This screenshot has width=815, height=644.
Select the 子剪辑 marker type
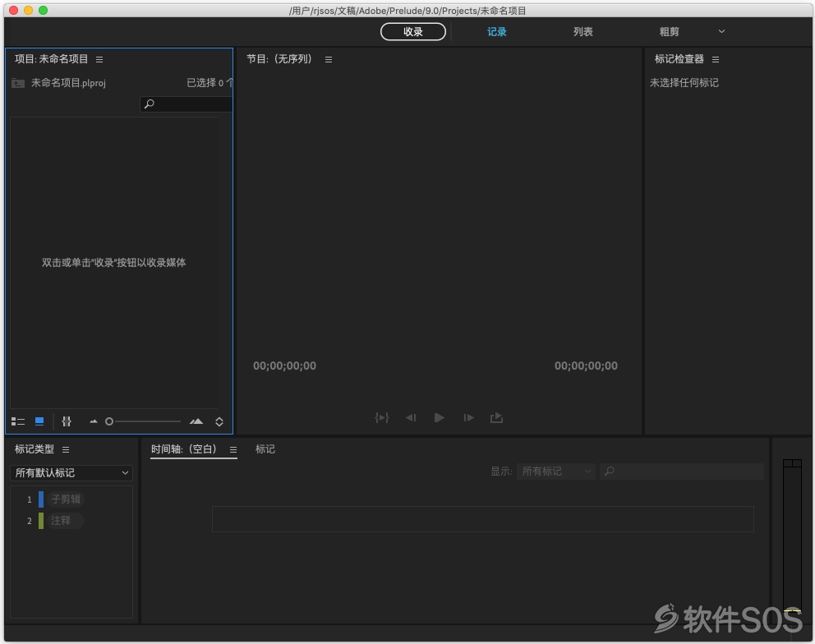click(66, 499)
